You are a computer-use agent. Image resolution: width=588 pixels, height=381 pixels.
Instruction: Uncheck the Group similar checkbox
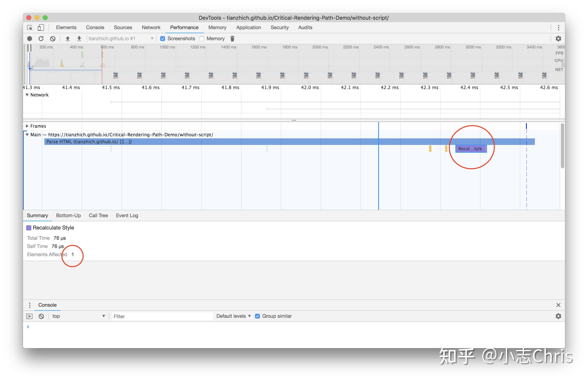click(257, 316)
